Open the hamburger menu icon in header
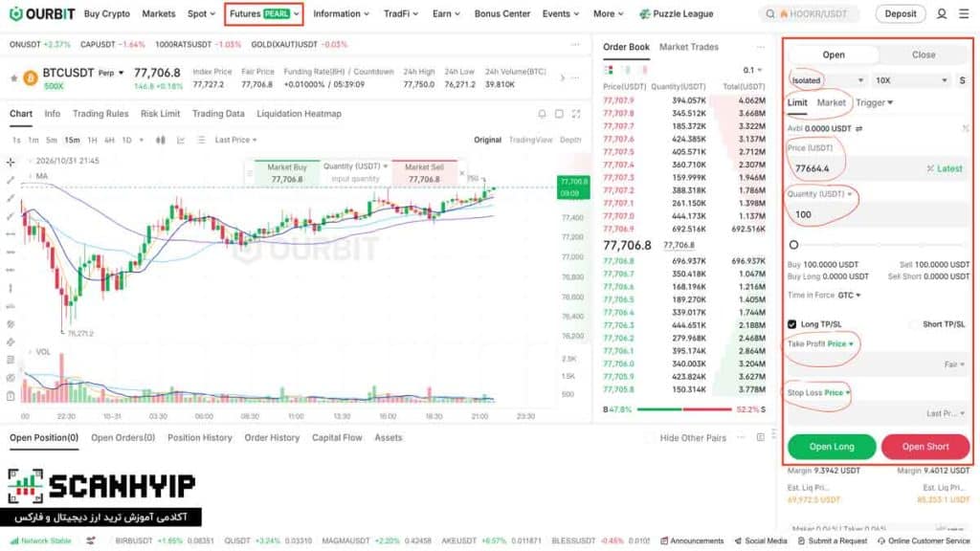The width and height of the screenshot is (980, 551). tap(964, 13)
